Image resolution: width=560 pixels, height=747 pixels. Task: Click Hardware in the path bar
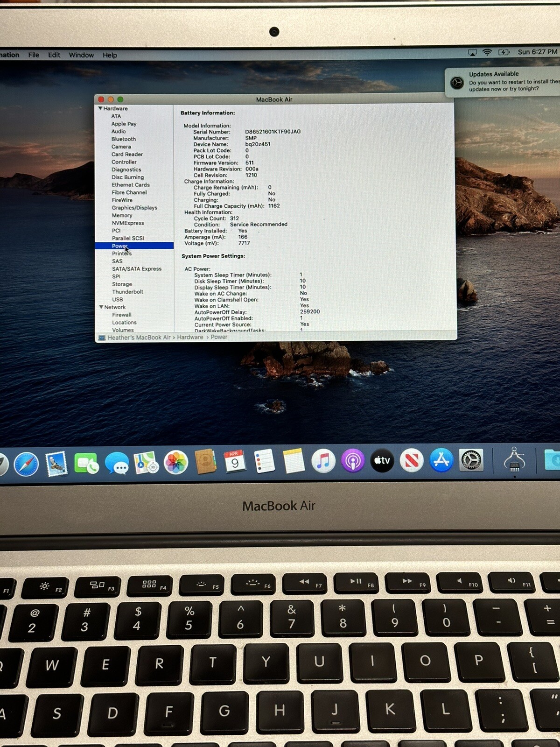click(x=190, y=337)
